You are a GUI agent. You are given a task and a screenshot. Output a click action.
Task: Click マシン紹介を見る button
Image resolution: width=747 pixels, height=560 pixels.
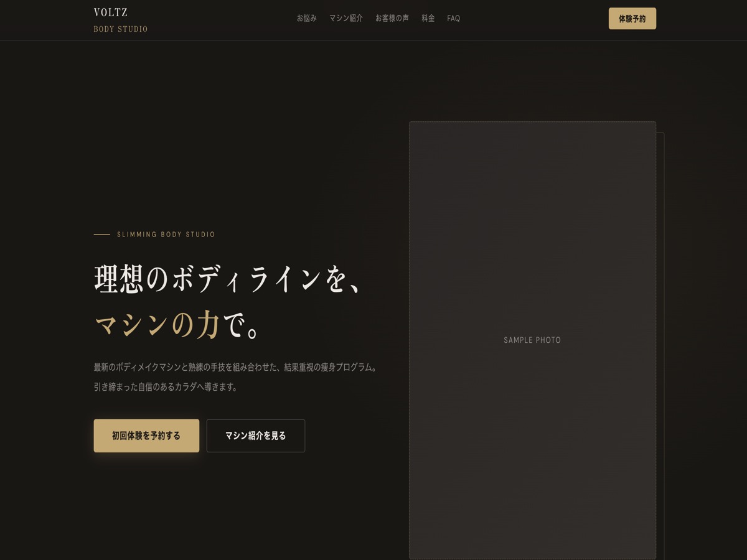point(256,436)
